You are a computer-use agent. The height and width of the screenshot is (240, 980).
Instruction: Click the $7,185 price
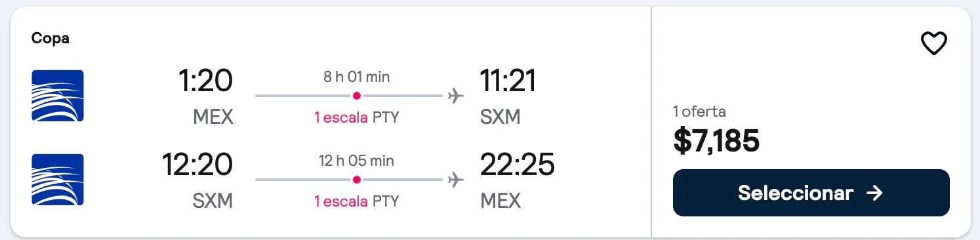(x=716, y=140)
